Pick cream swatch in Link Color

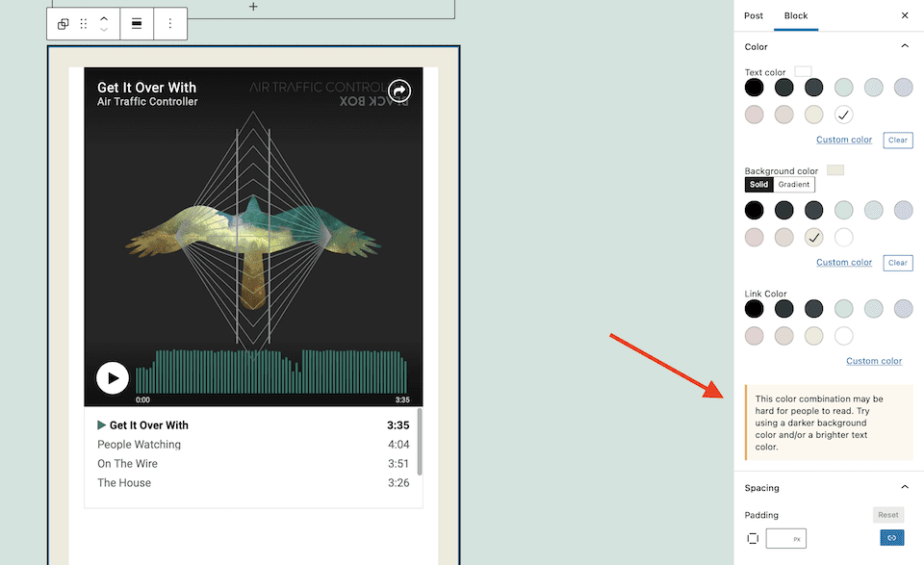click(814, 336)
